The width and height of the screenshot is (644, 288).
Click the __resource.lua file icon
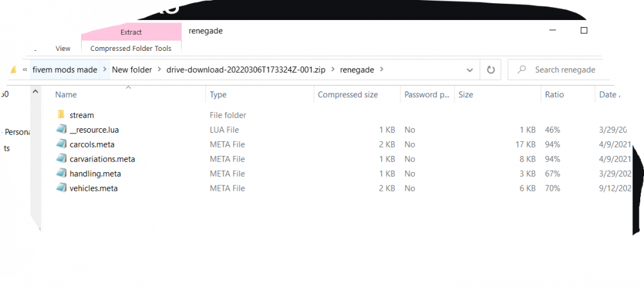point(61,130)
